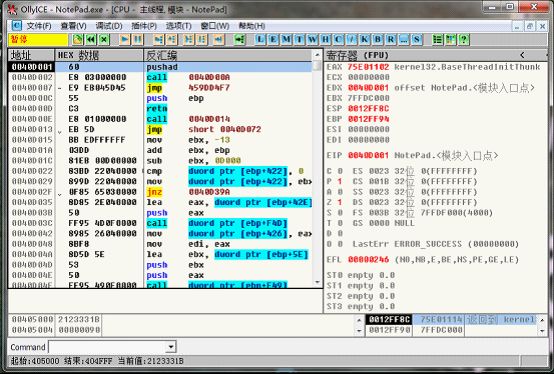Open Patches window with slash icon
Image resolution: width=554 pixels, height=374 pixels.
click(352, 39)
